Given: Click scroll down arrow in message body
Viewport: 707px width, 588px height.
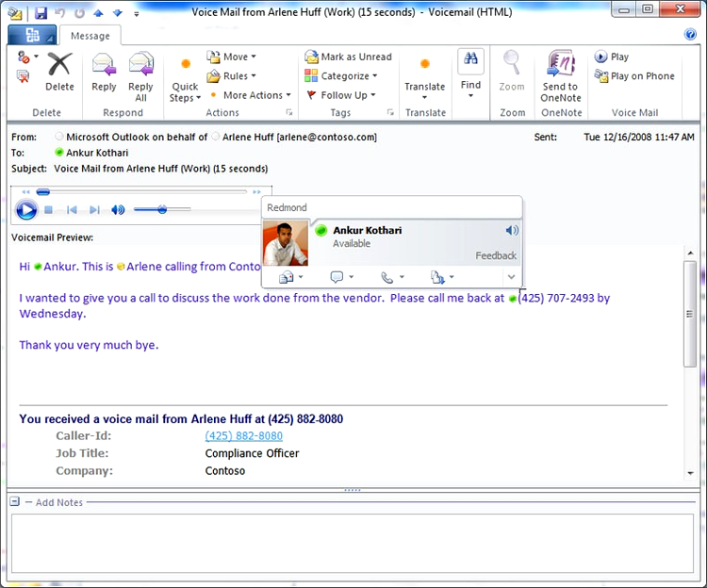Looking at the screenshot, I should point(690,473).
